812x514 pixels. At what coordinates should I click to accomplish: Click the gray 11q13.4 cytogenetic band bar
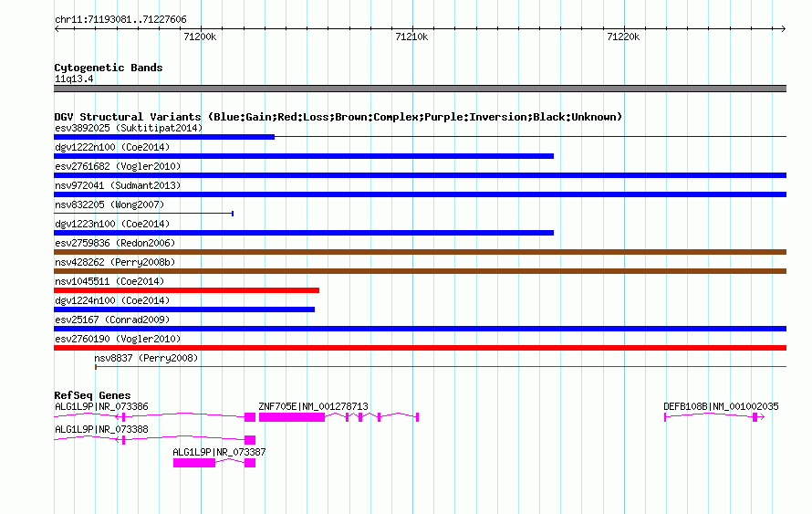coord(420,89)
